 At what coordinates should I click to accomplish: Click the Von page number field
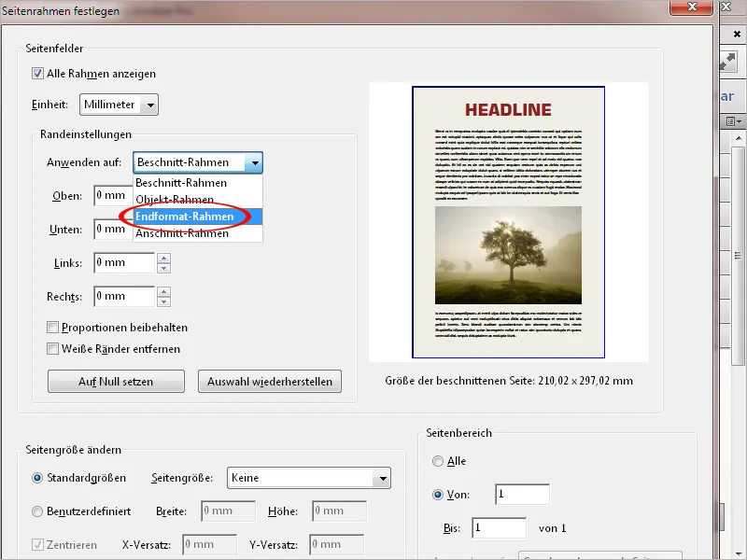tap(522, 495)
